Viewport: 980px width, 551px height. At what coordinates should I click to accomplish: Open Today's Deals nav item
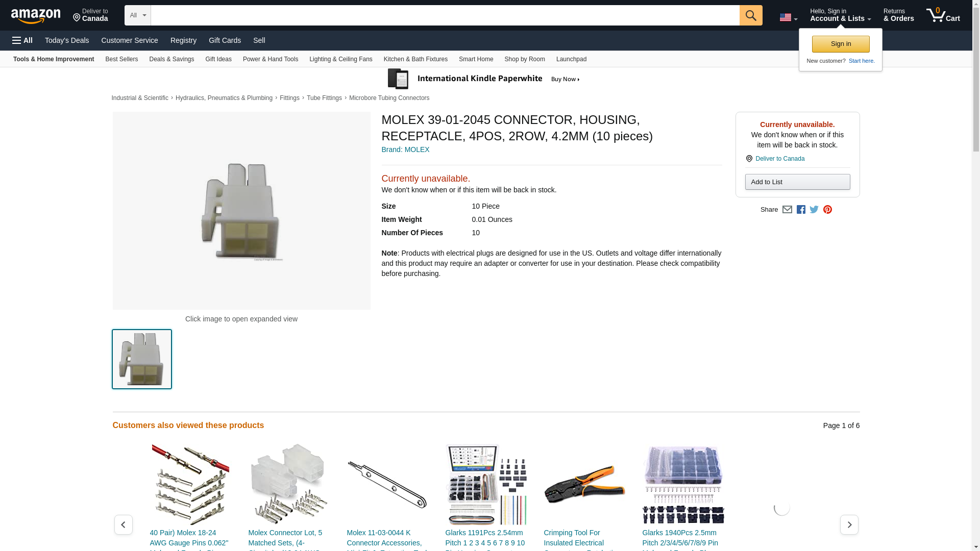tap(67, 40)
